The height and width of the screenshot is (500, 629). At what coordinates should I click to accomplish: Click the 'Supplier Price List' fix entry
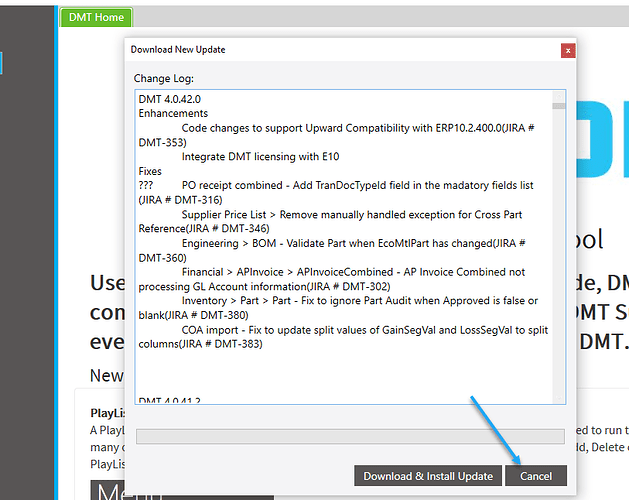(330, 222)
